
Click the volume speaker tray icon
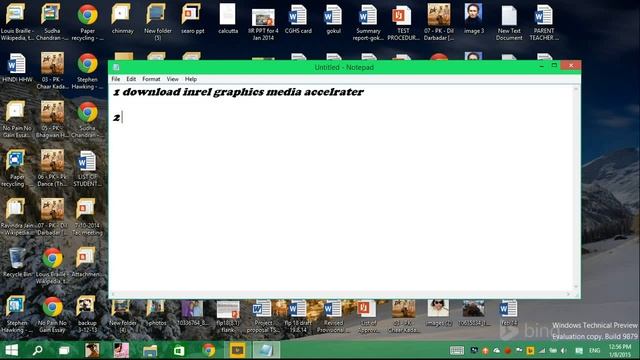point(564,350)
